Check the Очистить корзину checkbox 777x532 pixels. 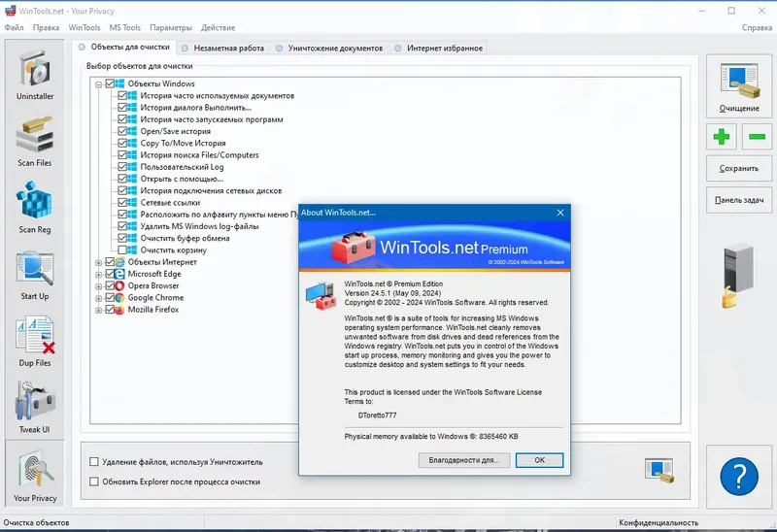click(x=122, y=250)
